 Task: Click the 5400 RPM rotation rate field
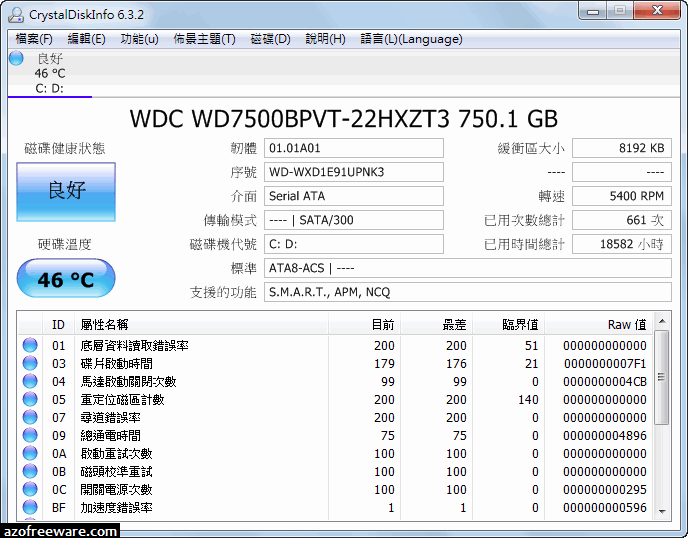click(622, 196)
